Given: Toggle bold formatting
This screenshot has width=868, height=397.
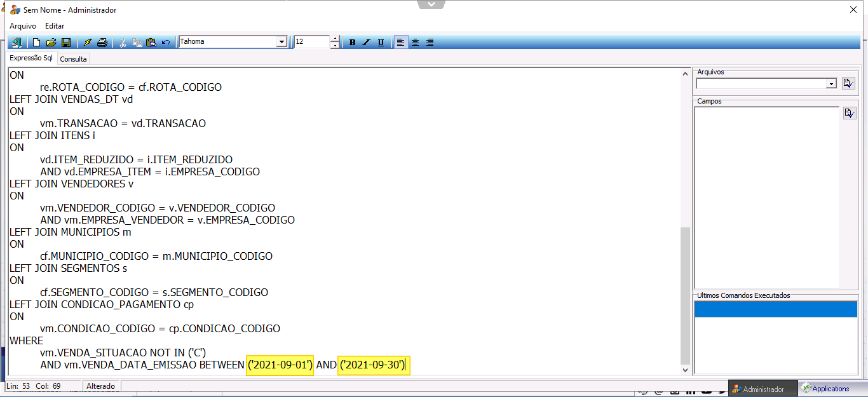Looking at the screenshot, I should pos(353,43).
